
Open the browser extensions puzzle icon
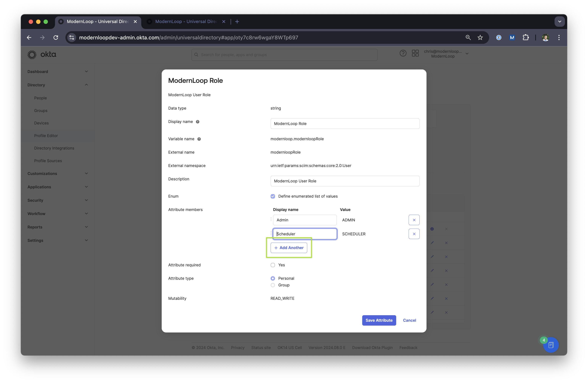[526, 38]
